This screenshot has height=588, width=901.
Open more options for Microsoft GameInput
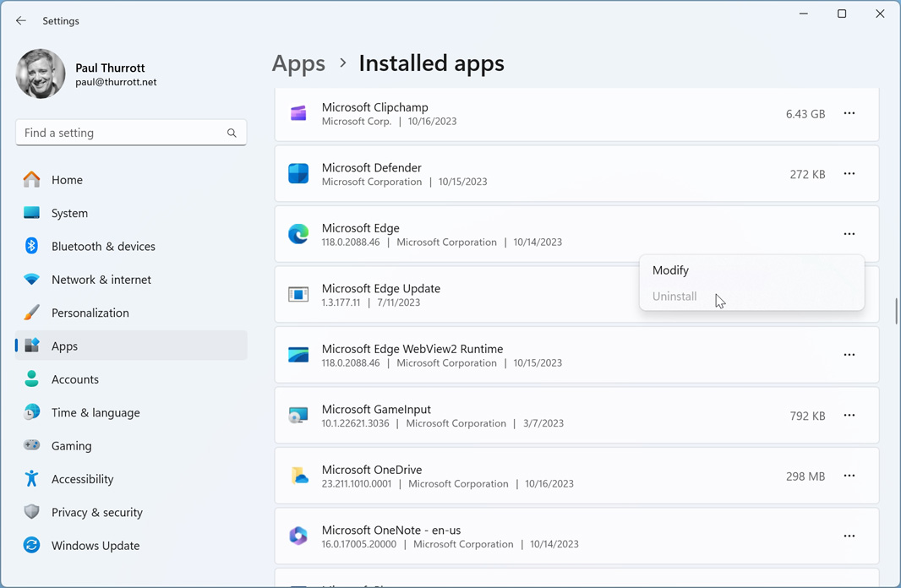click(x=849, y=416)
